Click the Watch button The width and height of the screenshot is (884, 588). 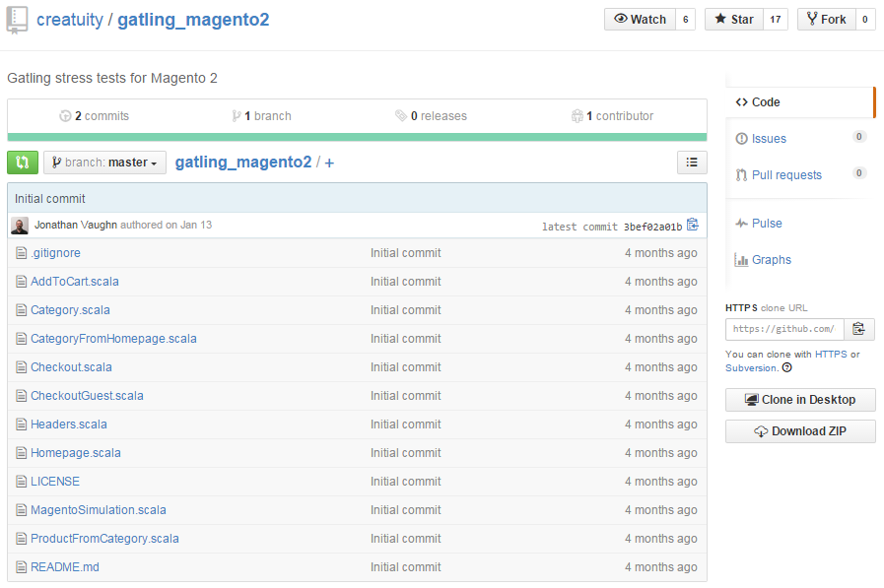[640, 20]
